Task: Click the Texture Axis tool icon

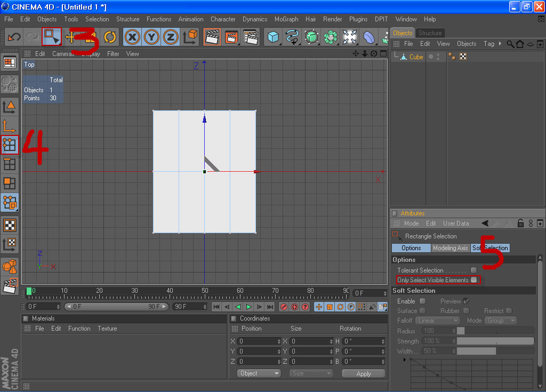Action: pyautogui.click(x=10, y=244)
